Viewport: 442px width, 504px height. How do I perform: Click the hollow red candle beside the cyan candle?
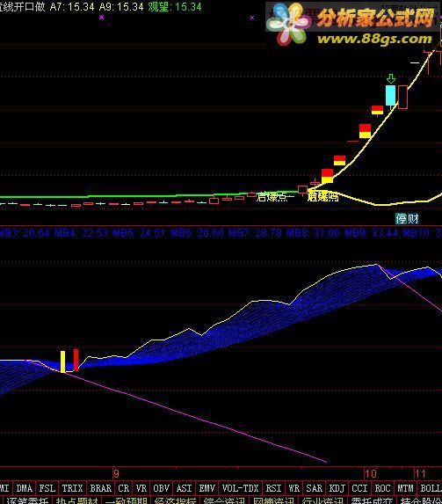[402, 97]
